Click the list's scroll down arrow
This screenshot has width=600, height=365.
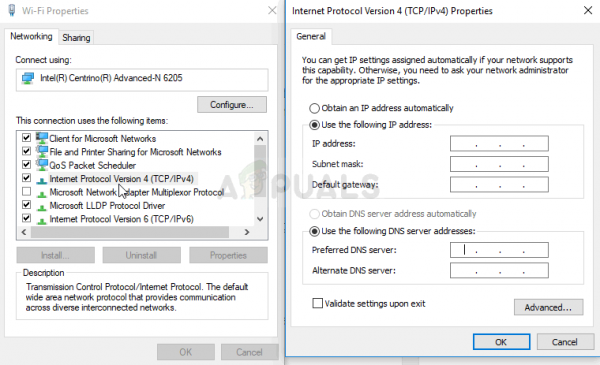point(260,219)
